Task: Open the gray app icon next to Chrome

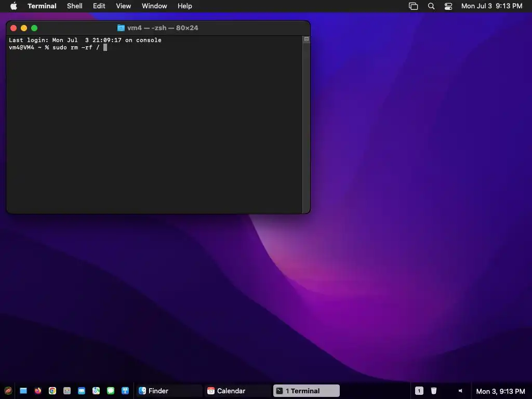Action: (x=67, y=391)
